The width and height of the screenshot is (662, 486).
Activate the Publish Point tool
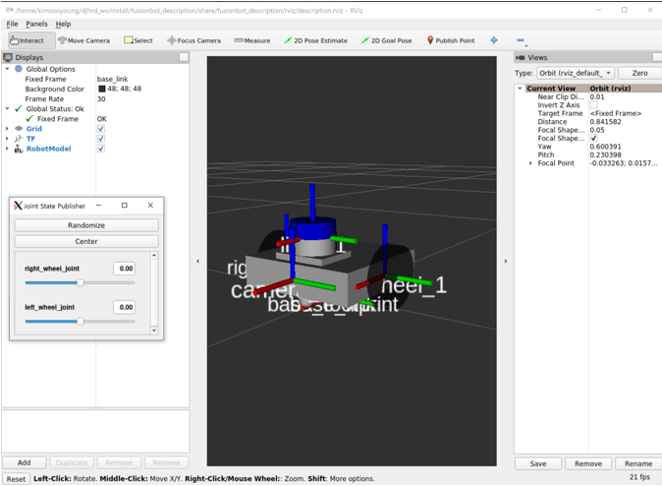coord(450,41)
